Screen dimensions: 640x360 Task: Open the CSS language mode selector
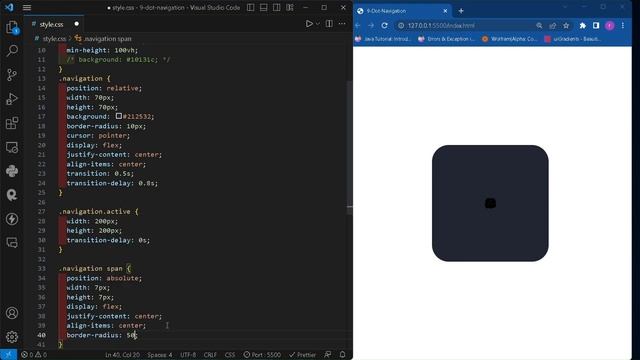click(x=230, y=355)
